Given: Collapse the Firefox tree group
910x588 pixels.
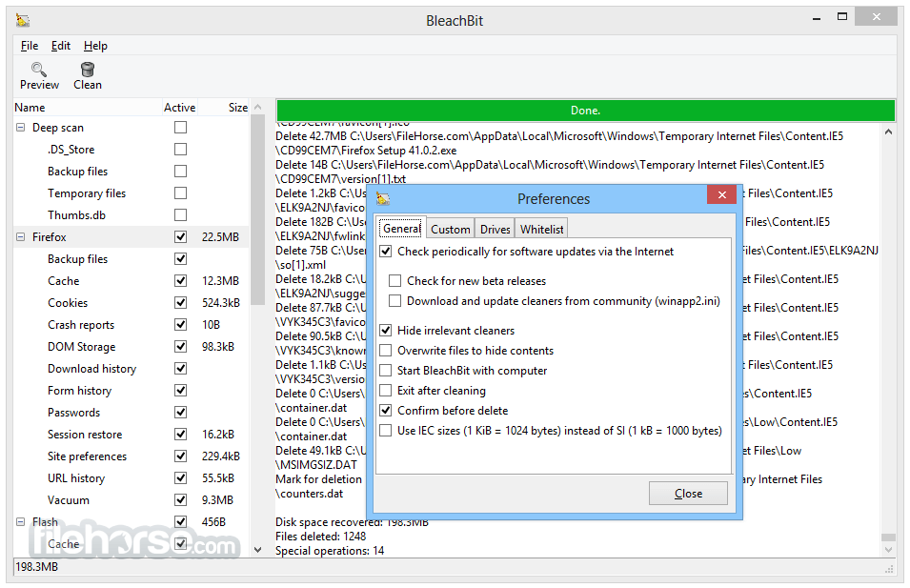Looking at the screenshot, I should point(20,237).
